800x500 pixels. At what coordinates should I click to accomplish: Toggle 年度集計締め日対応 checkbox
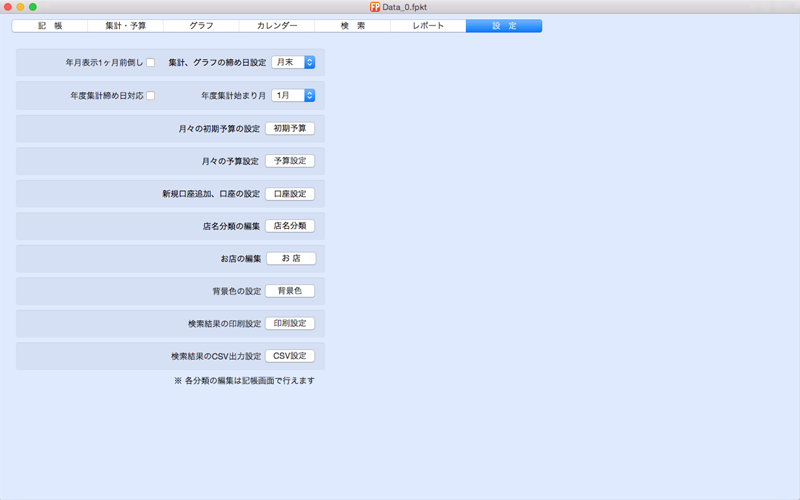coord(151,95)
